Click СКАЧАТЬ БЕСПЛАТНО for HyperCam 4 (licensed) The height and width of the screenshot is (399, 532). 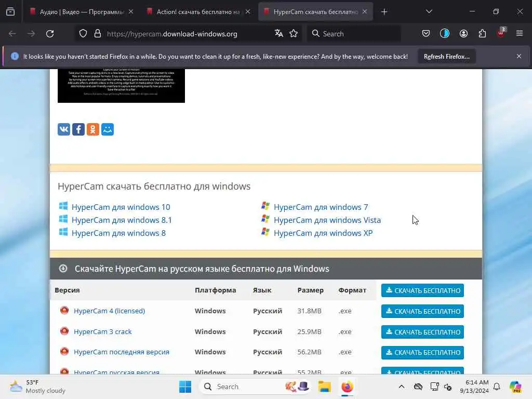[422, 311]
